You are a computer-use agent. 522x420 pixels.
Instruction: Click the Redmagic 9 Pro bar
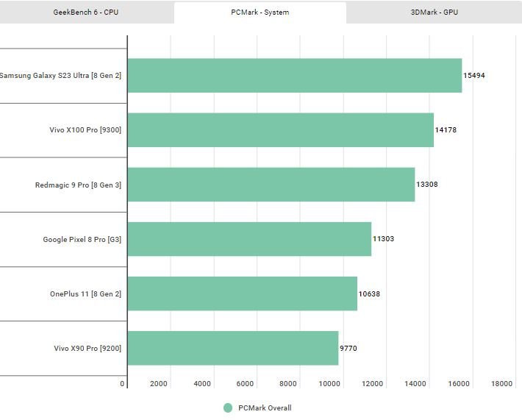point(271,185)
